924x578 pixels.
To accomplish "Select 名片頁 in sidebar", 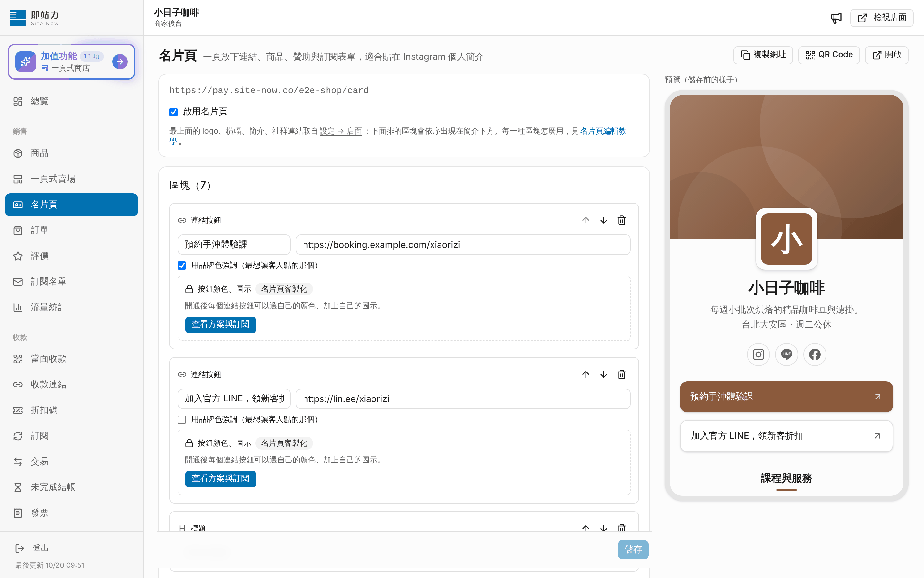I will pyautogui.click(x=72, y=205).
